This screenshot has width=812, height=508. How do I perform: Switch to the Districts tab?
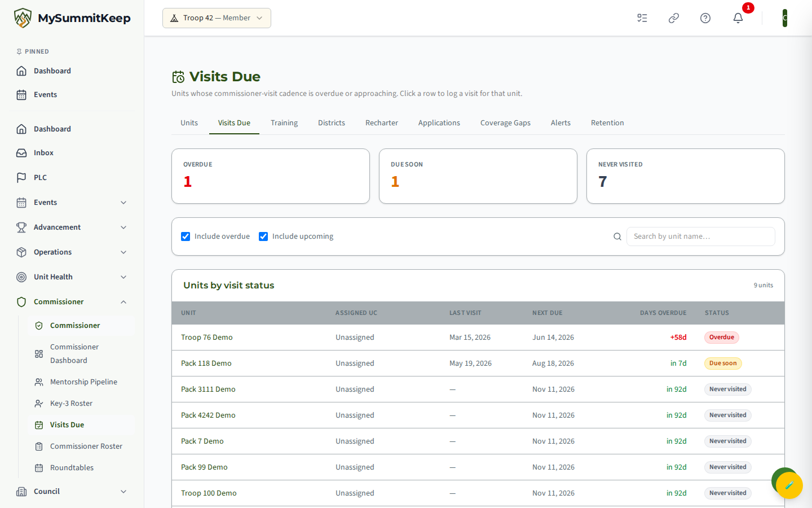click(x=332, y=123)
